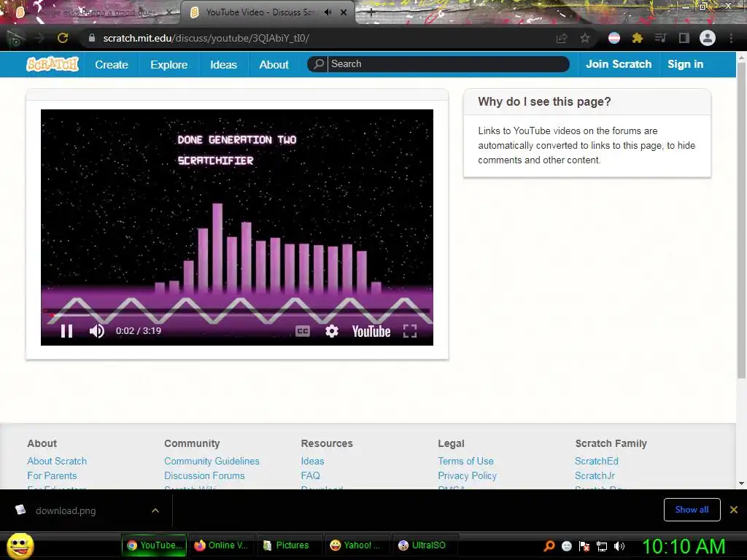
Task: Open media controls icon in toolbar
Action: pos(660,38)
